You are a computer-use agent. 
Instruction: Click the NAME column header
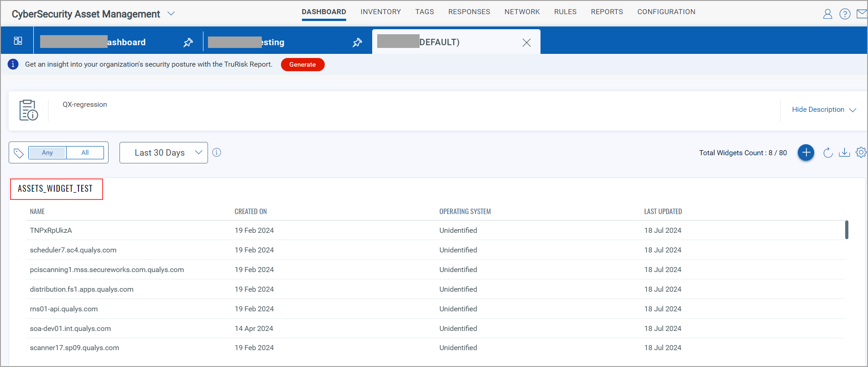37,211
